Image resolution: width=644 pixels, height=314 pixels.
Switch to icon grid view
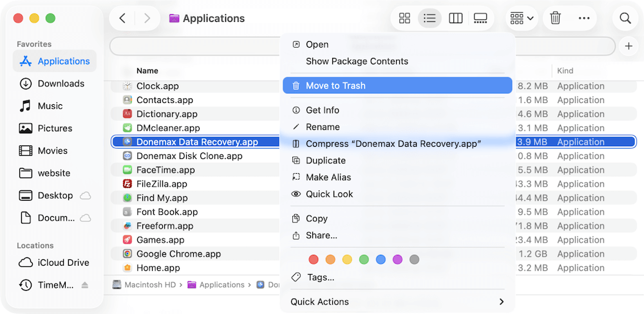(405, 19)
